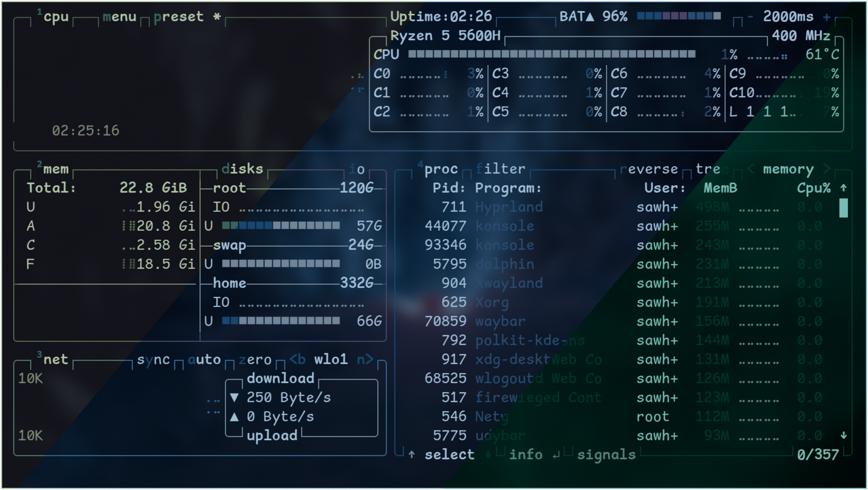Screen dimensions: 868x490
Task: Click the swap 24G disk header
Action: (x=293, y=245)
